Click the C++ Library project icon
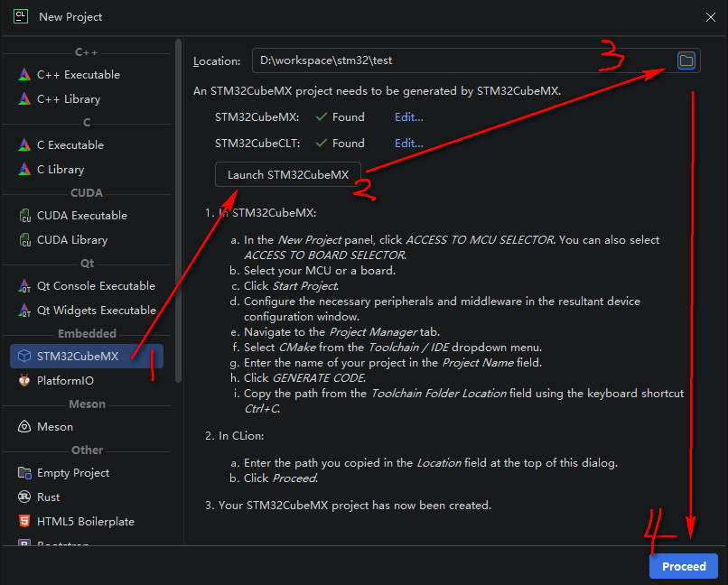728x585 pixels. [x=24, y=98]
